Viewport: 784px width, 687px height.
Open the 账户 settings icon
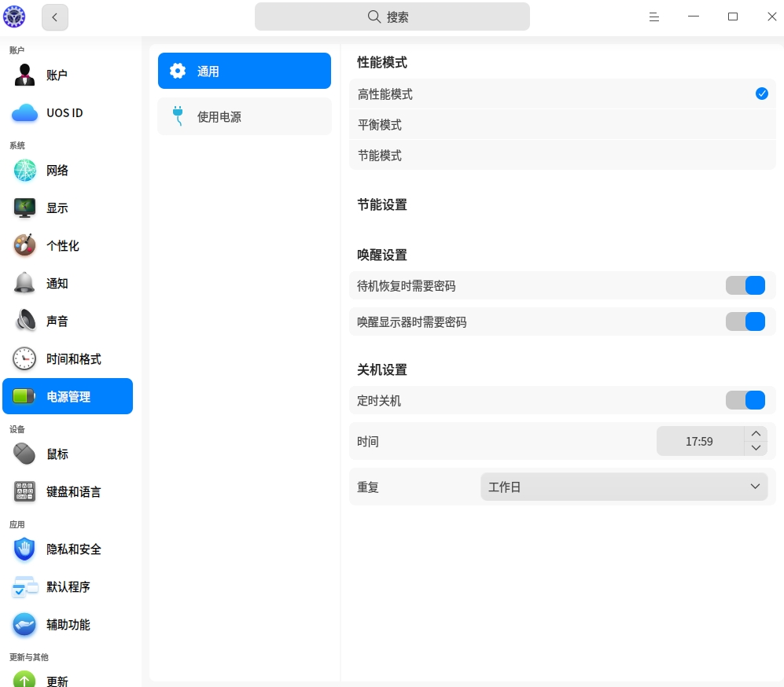coord(24,75)
